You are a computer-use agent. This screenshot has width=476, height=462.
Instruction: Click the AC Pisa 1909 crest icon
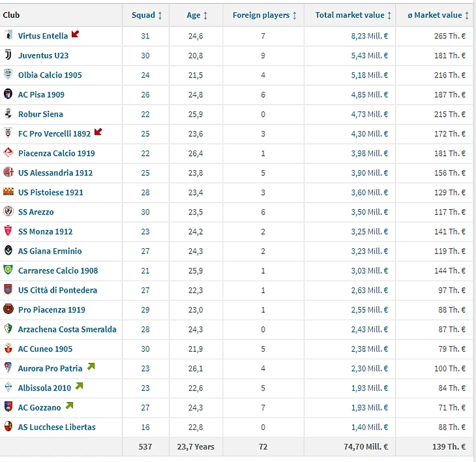click(x=8, y=94)
